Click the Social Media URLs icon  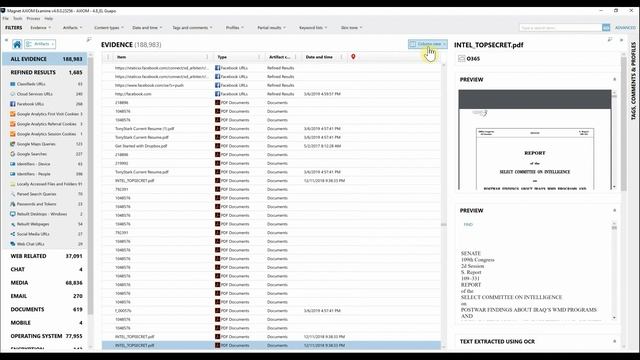[x=13, y=234]
